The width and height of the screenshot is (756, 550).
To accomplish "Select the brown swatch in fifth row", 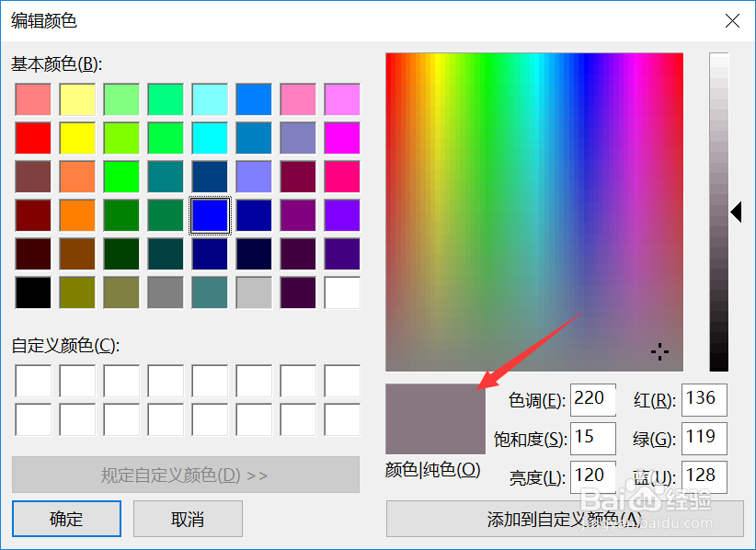I will pos(77,254).
